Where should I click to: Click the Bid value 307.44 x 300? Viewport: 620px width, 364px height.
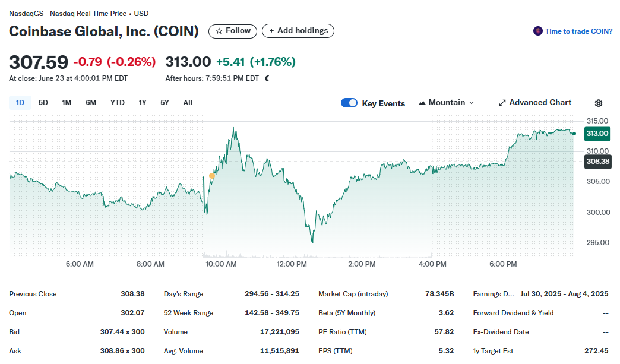point(122,331)
